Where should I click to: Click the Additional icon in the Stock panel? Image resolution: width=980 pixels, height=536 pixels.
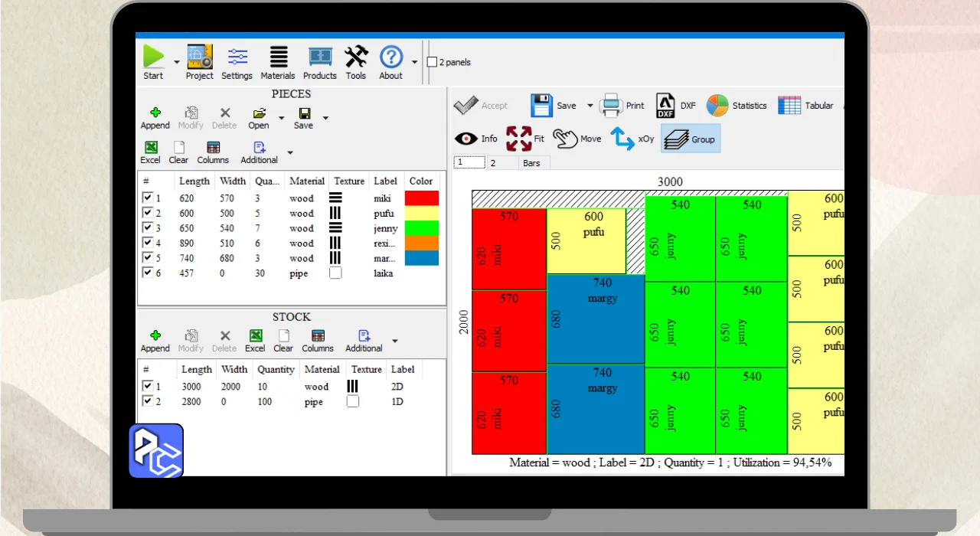point(364,335)
